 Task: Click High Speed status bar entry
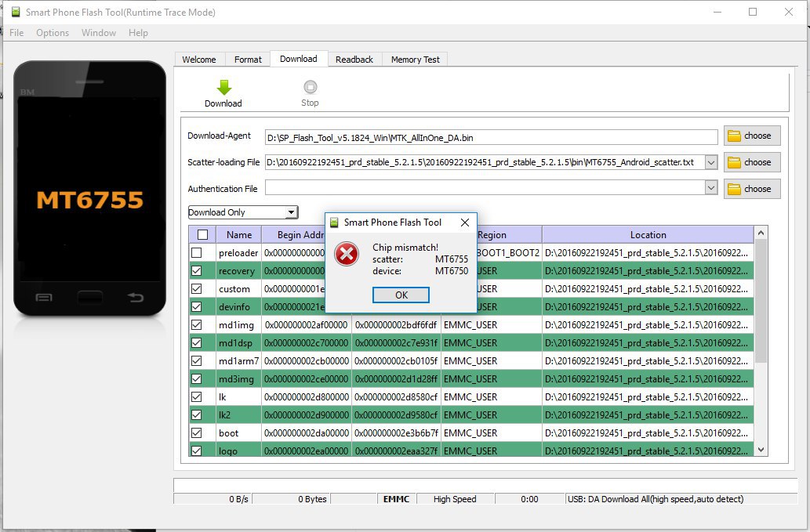[455, 499]
